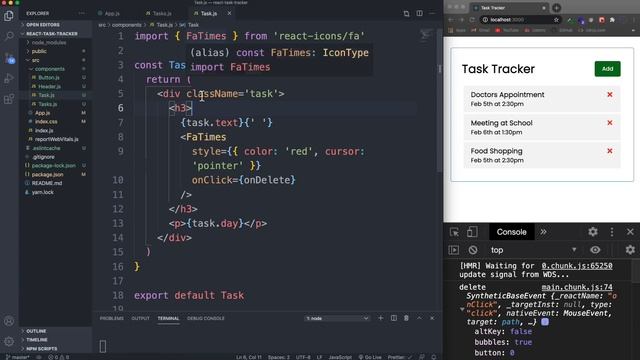Open a new browser tab
640x360 pixels.
[x=556, y=8]
